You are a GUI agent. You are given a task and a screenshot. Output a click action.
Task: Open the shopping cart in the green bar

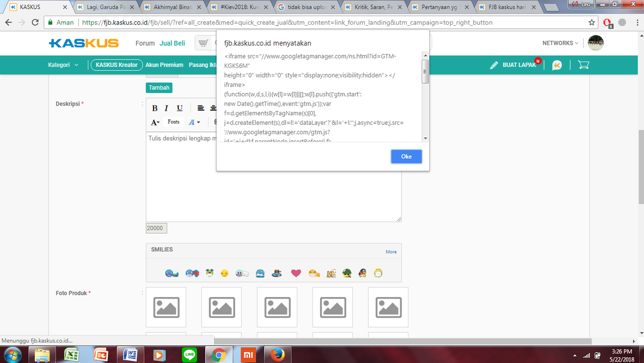584,65
